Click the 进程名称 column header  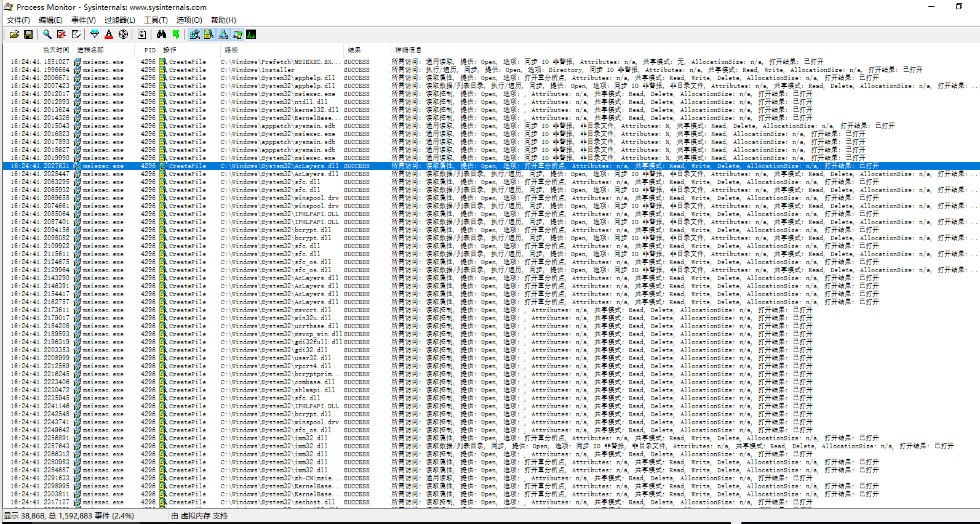[x=105, y=50]
